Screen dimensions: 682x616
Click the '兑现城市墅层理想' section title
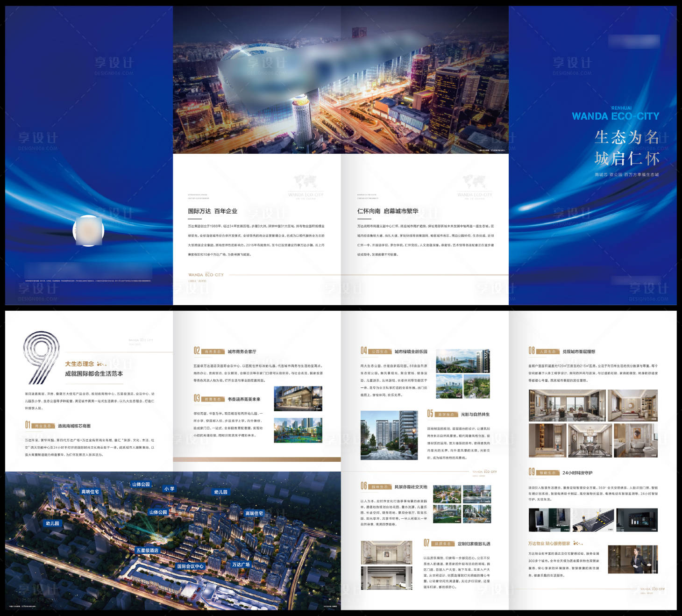coord(579,351)
